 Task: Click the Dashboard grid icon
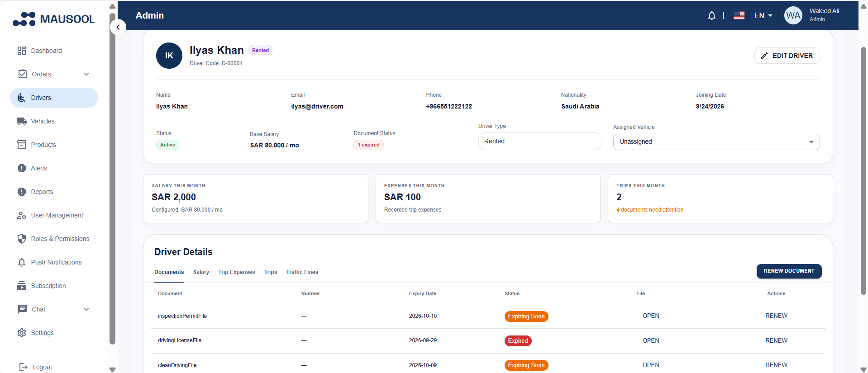tap(22, 51)
